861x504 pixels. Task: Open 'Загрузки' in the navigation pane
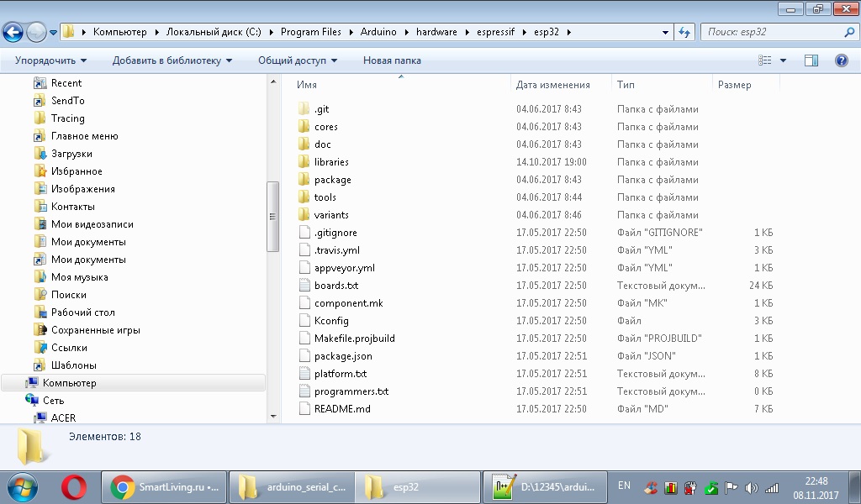pyautogui.click(x=71, y=154)
